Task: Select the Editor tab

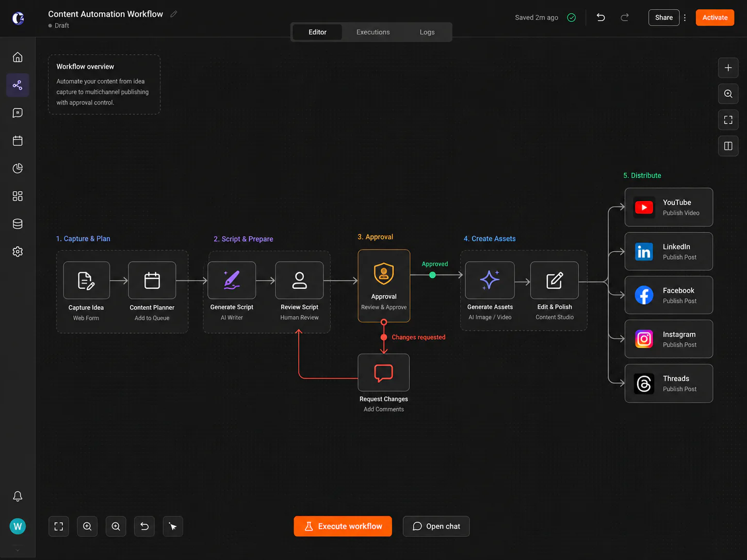Action: 317,32
